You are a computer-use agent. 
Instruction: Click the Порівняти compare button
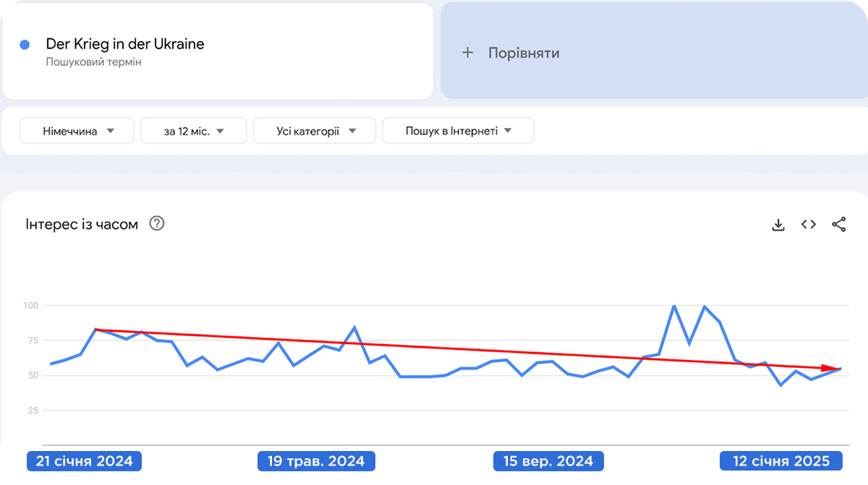524,53
